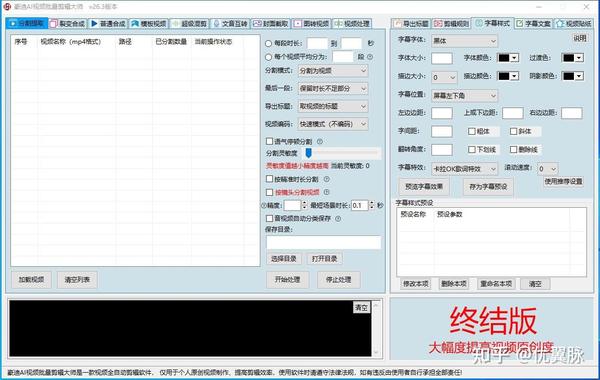Open the 超级混剪 tab

(x=189, y=24)
